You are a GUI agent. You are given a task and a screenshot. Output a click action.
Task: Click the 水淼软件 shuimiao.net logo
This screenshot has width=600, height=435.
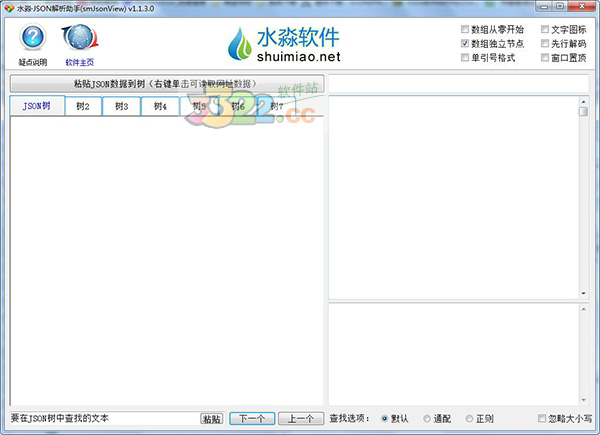tap(284, 44)
